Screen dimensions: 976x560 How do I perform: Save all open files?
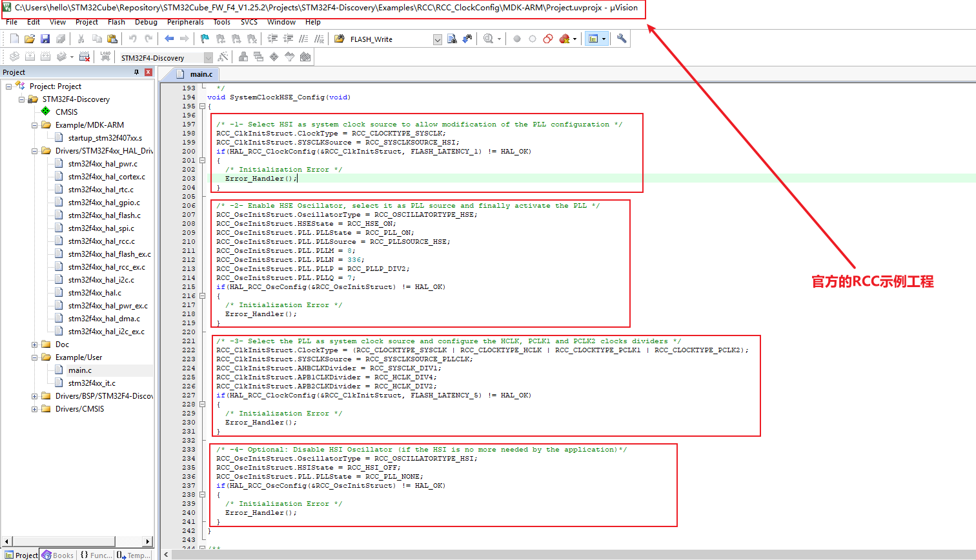tap(61, 38)
